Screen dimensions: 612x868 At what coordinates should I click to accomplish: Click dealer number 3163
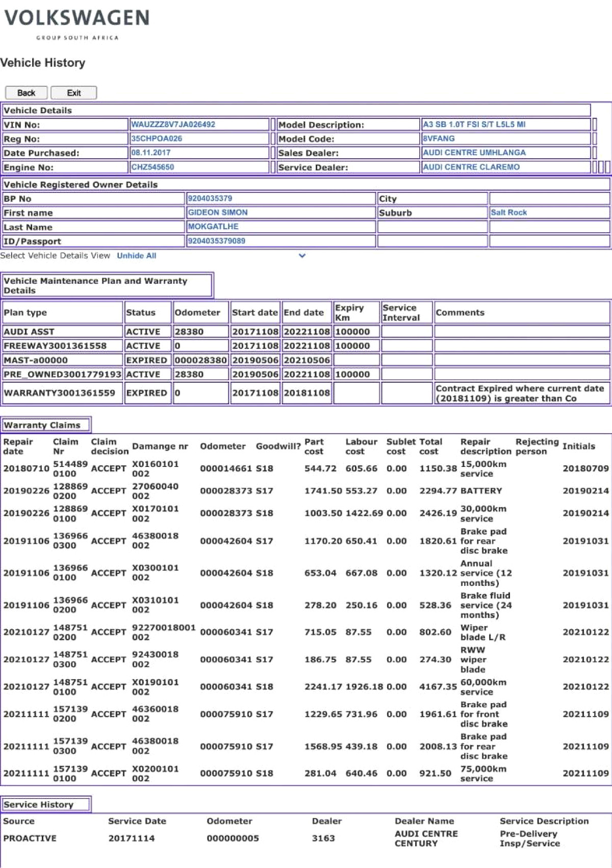(323, 838)
